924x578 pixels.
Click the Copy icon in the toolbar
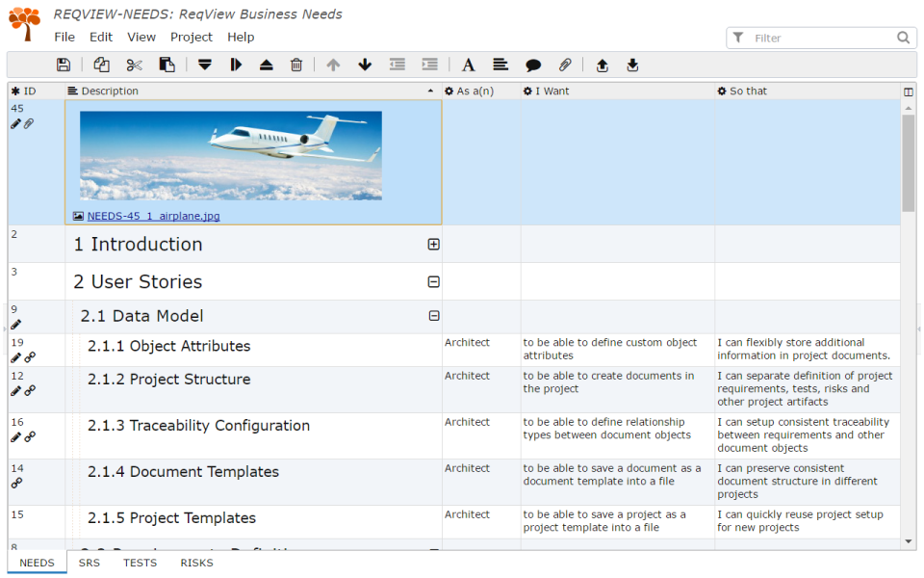coord(101,65)
